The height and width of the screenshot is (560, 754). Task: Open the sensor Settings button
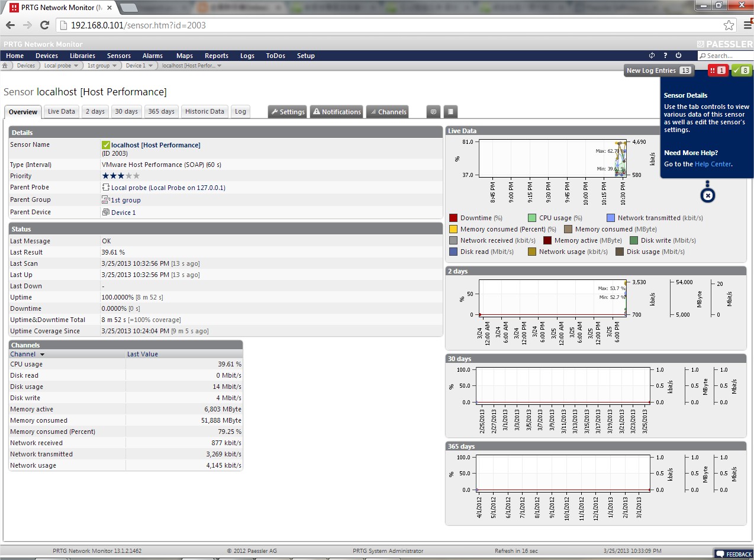288,111
